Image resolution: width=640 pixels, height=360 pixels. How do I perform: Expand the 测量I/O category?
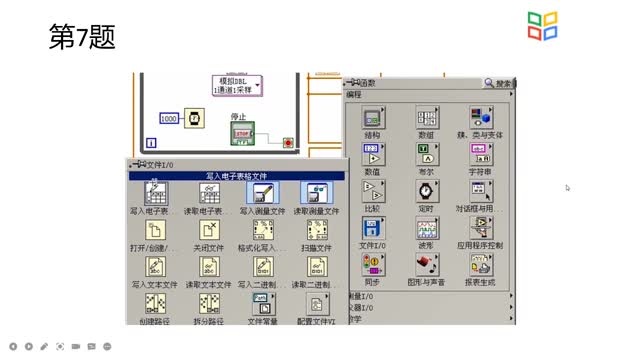point(430,296)
